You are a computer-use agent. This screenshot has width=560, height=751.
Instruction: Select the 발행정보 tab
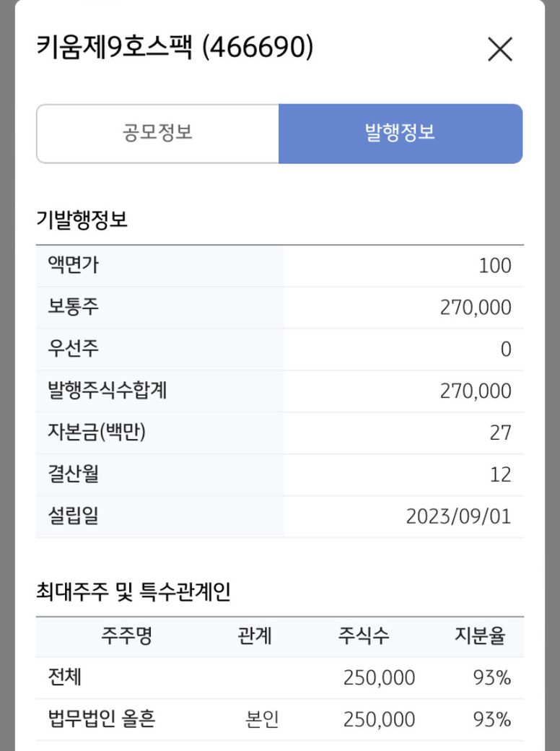coord(400,134)
